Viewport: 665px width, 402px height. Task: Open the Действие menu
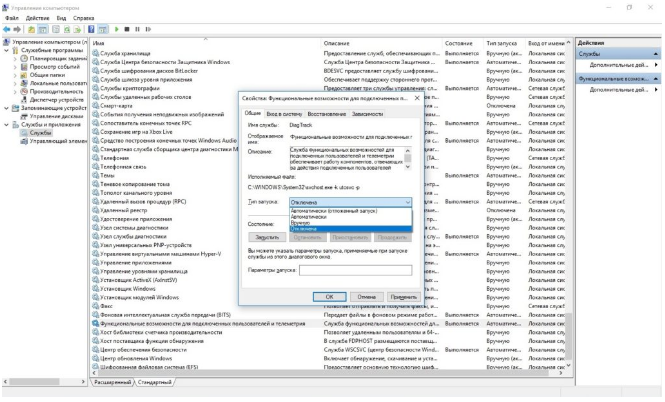[x=37, y=18]
